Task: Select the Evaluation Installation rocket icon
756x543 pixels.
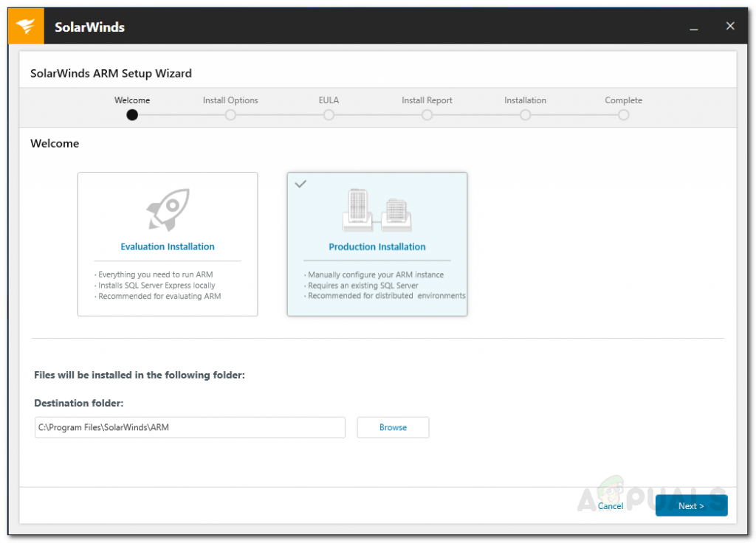Action: (x=167, y=209)
